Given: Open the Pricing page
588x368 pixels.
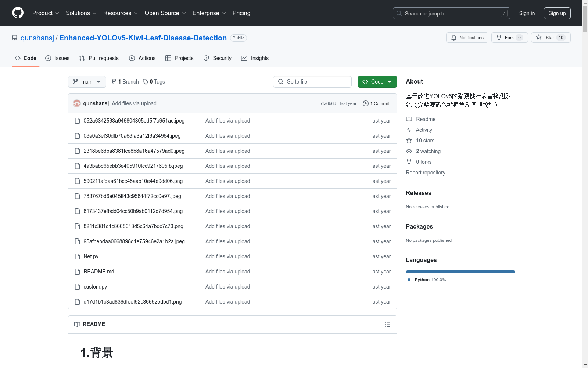Looking at the screenshot, I should point(241,13).
